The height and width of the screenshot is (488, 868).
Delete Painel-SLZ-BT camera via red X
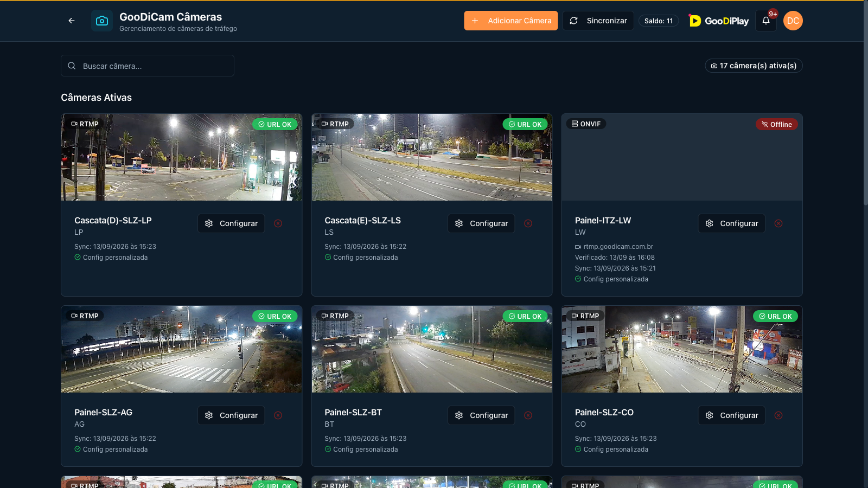pyautogui.click(x=528, y=415)
